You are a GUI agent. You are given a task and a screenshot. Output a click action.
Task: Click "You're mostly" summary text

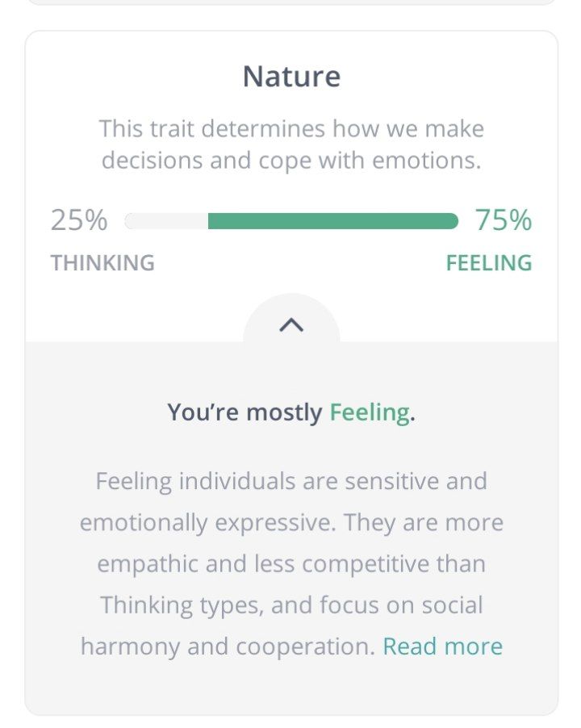[245, 412]
